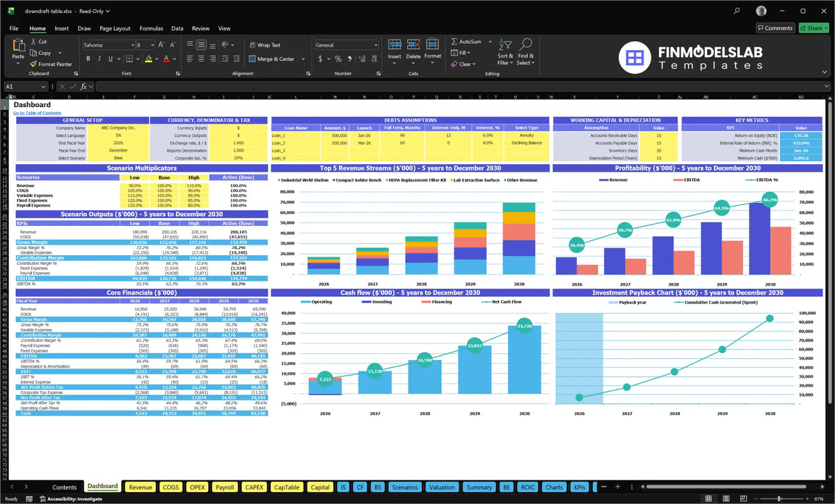This screenshot has height=504, width=835.
Task: Open the Find & Select menu
Action: coord(525,53)
